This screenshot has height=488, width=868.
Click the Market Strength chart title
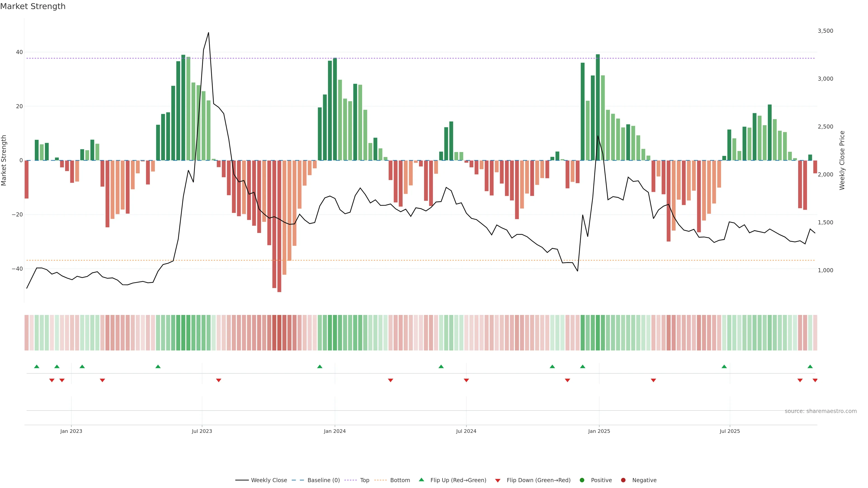[x=33, y=6]
